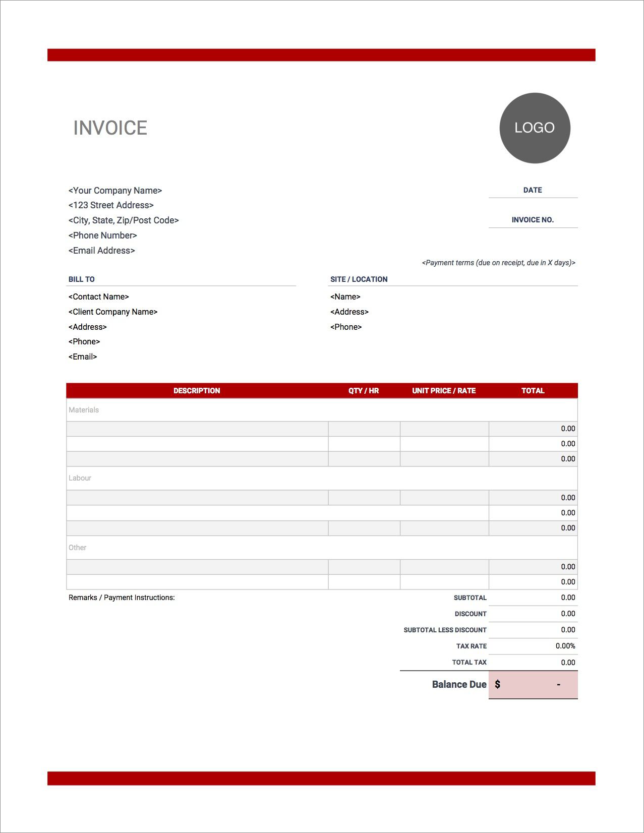Screen dimensions: 644x833
Task: Click the SUBTOTAL label
Action: click(x=470, y=598)
